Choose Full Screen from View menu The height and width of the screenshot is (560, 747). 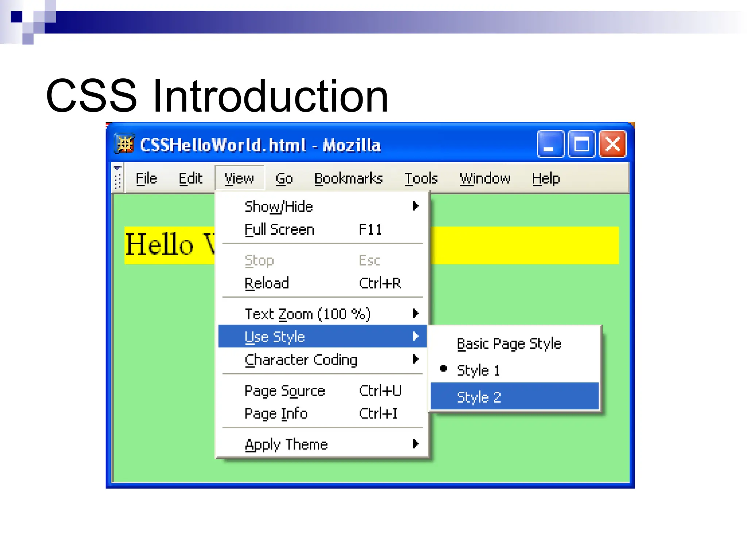(x=279, y=230)
